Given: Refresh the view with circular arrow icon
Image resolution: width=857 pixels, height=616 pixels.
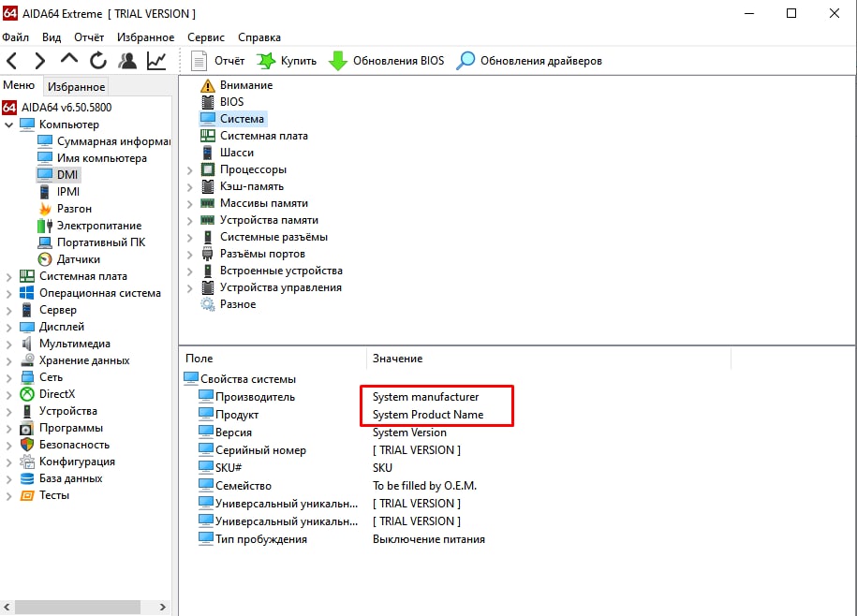Looking at the screenshot, I should [98, 61].
